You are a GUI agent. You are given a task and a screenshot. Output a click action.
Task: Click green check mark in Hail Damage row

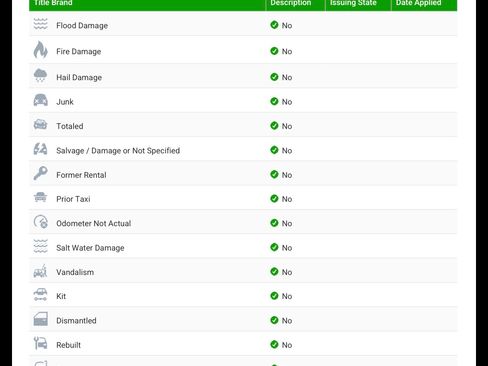(274, 77)
